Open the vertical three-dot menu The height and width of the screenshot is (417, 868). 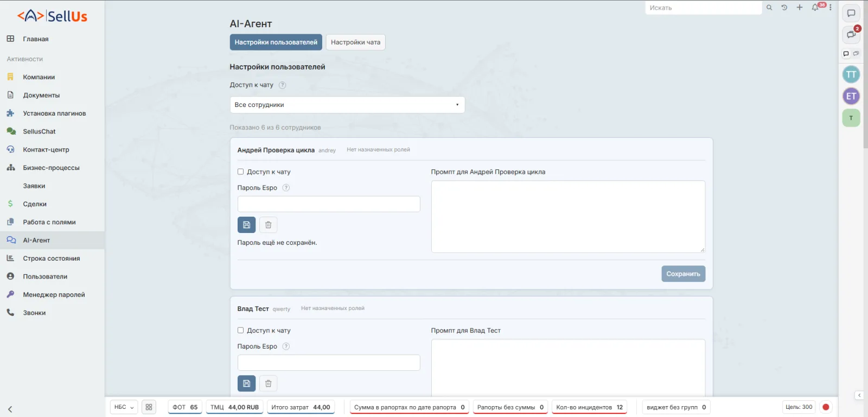[x=830, y=8]
